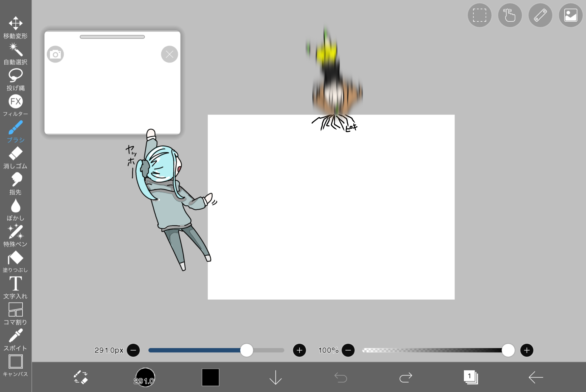Viewport: 586px width, 392px height.
Task: Increase brush size with plus button
Action: [299, 350]
